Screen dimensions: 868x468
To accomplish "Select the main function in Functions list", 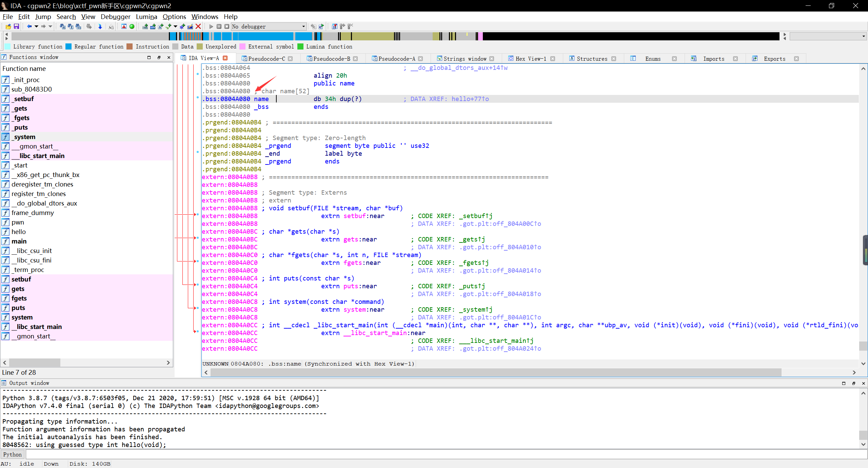I will [x=87, y=241].
